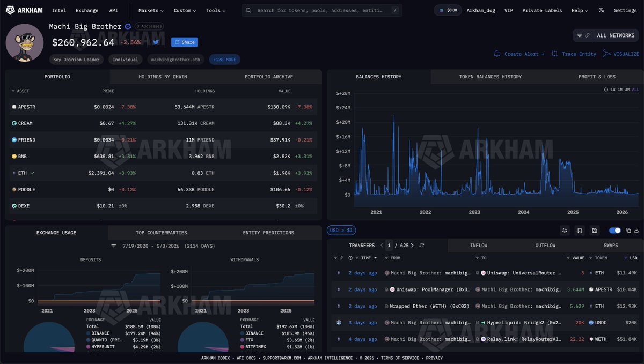
Task: Open the Help dropdown menu
Action: (580, 10)
